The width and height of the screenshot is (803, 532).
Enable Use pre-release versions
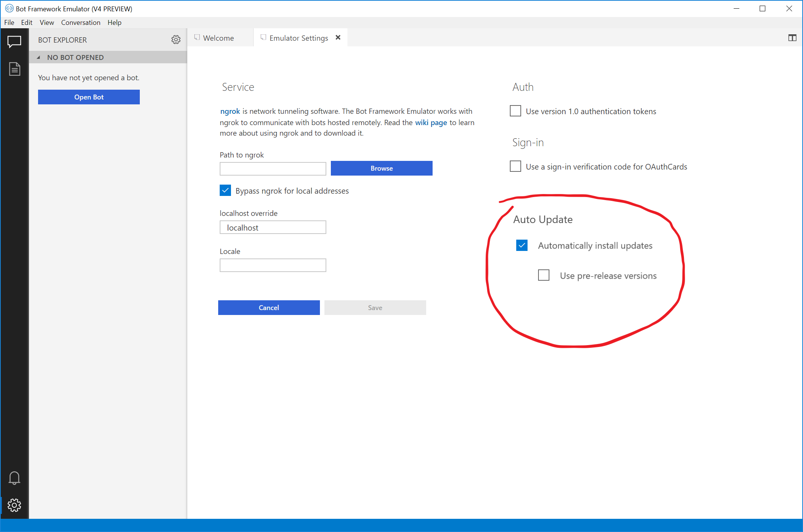(x=544, y=275)
